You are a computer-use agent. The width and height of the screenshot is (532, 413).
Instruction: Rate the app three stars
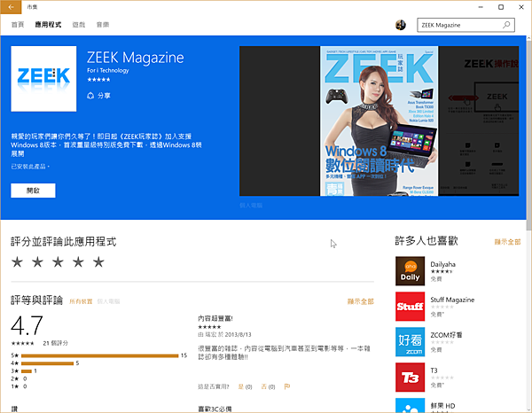click(x=58, y=262)
